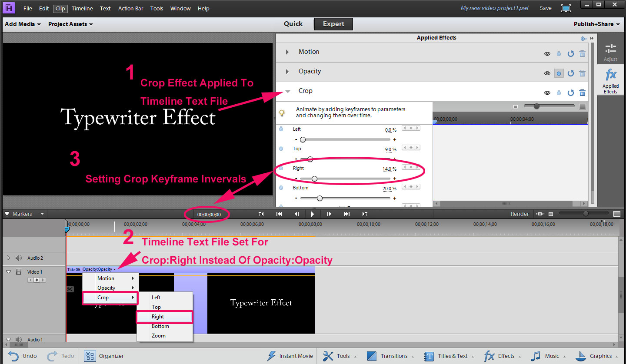Toggle full screen preview icon in title bar
This screenshot has width=626, height=364.
[x=566, y=8]
